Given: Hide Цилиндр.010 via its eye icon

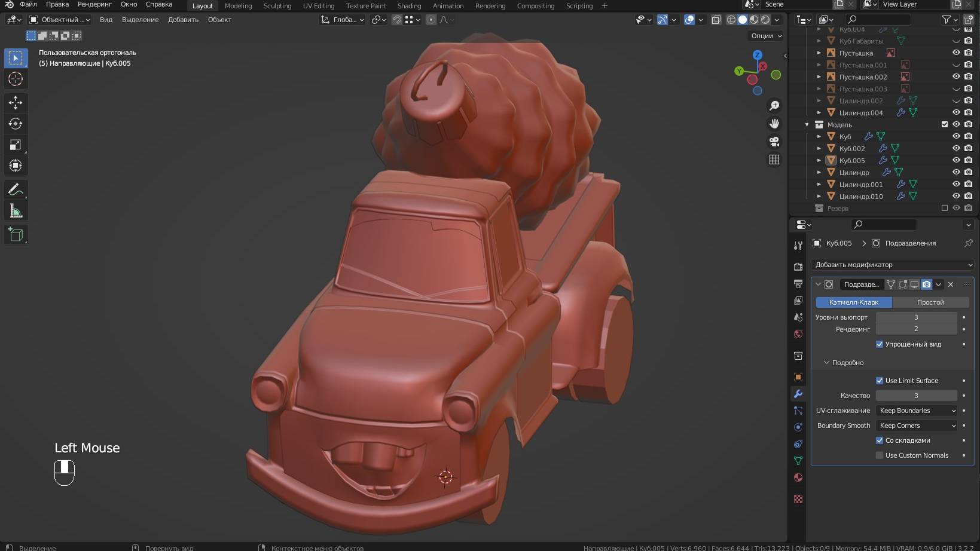Looking at the screenshot, I should click(x=956, y=196).
